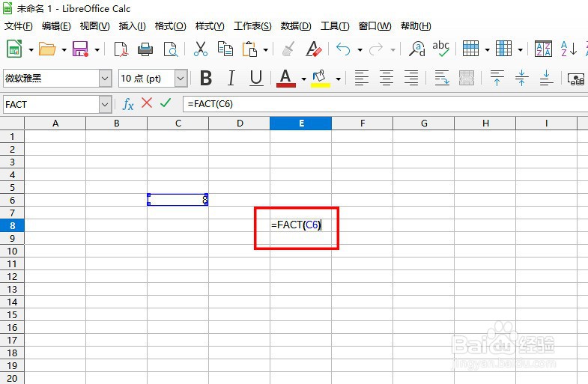Apply the red font color

pyautogui.click(x=285, y=79)
